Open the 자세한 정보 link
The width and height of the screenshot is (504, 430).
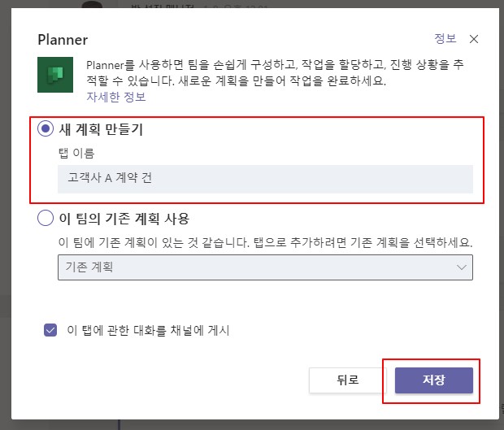pyautogui.click(x=116, y=97)
